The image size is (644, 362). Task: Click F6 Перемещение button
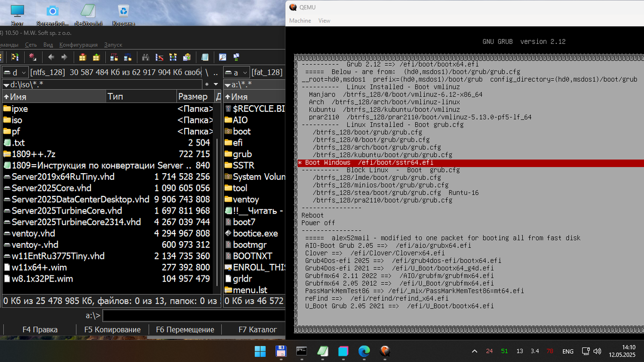click(x=185, y=330)
